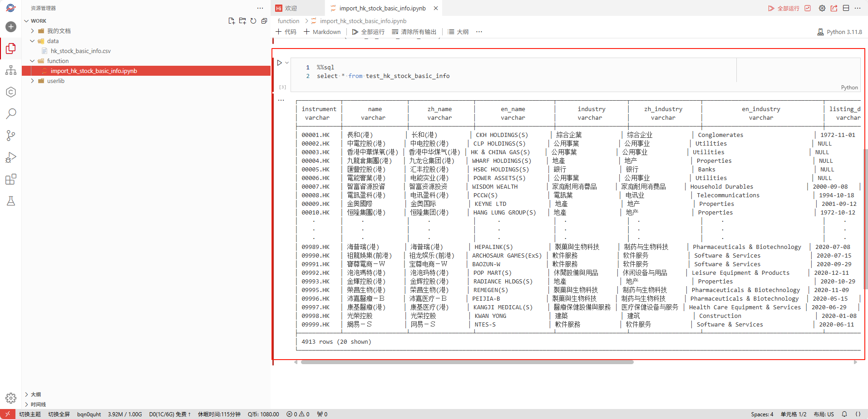Image resolution: width=868 pixels, height=419 pixels.
Task: Run the SQL cell with its play button
Action: pyautogui.click(x=280, y=63)
